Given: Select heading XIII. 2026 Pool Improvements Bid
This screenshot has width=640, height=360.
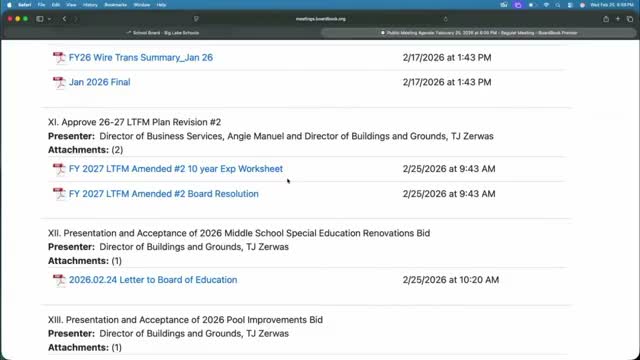Looking at the screenshot, I should pos(185,320).
